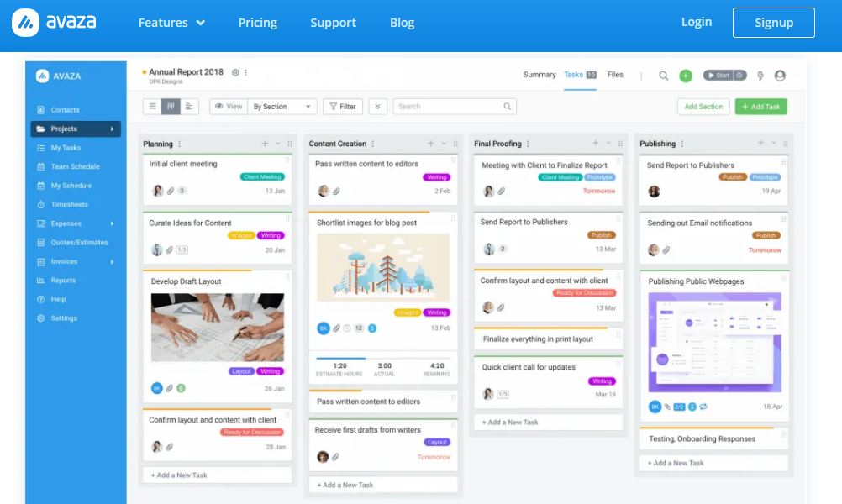
Task: Collapse the Planning section with its chevron
Action: (278, 143)
